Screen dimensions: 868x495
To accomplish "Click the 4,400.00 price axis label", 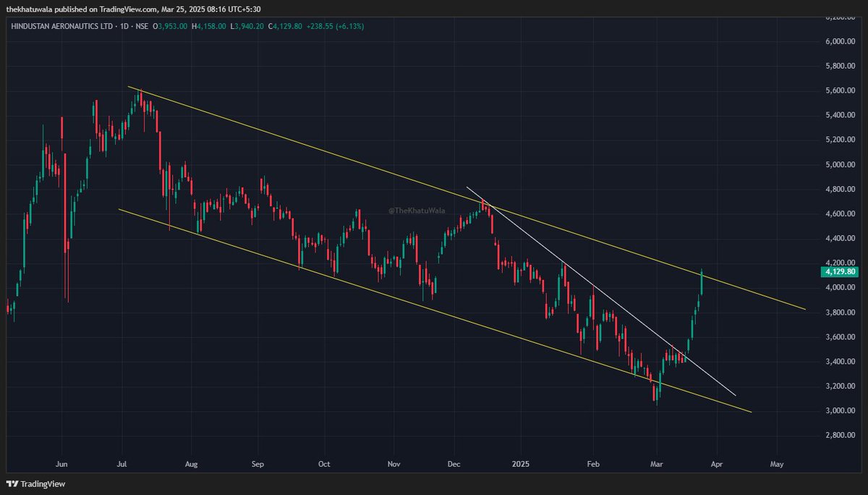I will [841, 238].
